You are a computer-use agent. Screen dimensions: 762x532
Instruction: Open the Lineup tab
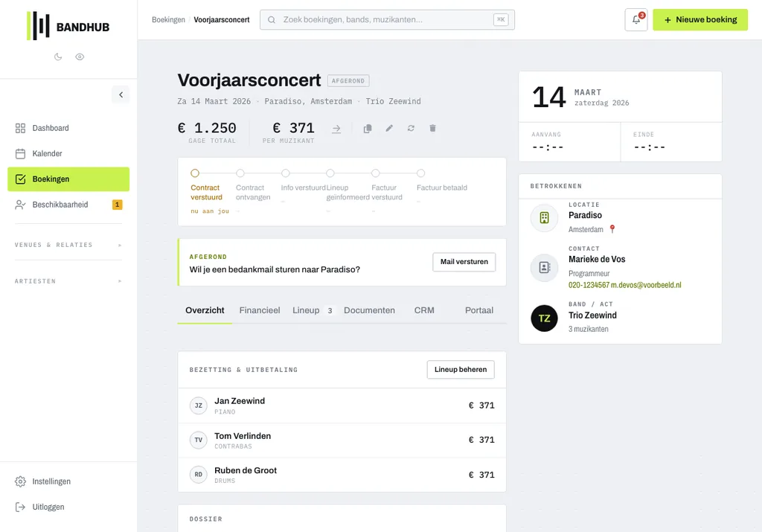[313, 310]
